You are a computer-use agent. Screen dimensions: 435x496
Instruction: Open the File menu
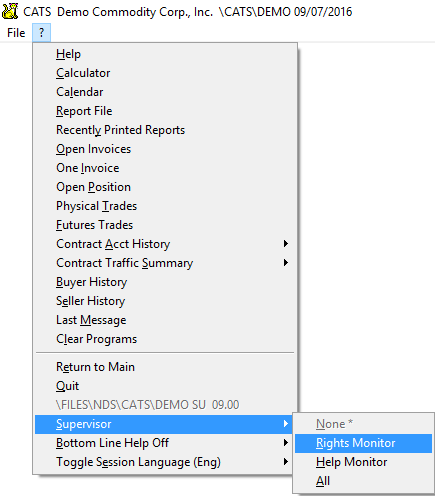pos(16,33)
